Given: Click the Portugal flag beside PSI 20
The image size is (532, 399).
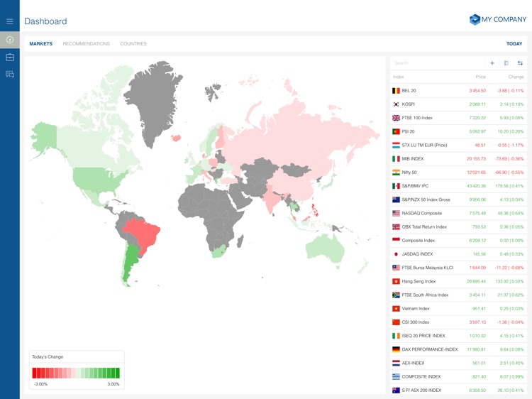Looking at the screenshot, I should [x=396, y=131].
